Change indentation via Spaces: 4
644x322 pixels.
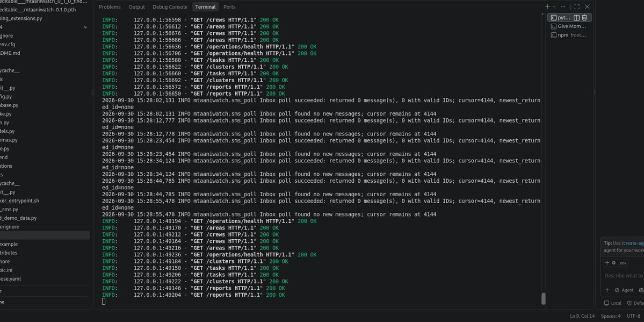tap(611, 316)
